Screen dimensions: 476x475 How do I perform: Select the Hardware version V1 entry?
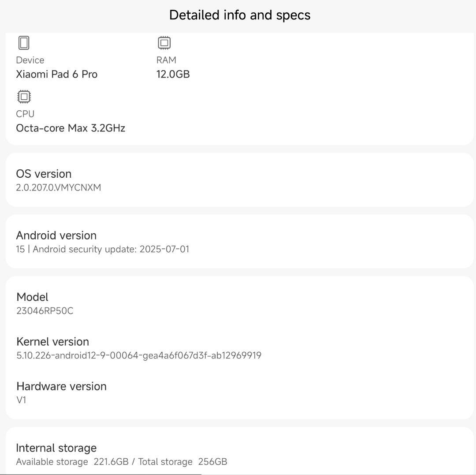coord(20,400)
